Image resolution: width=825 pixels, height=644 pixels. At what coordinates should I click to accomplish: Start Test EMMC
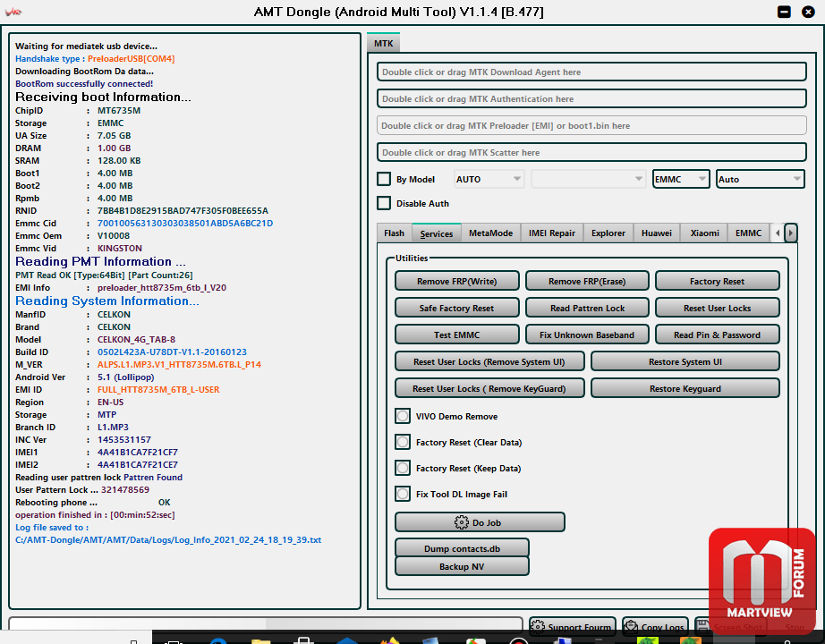[x=456, y=335]
